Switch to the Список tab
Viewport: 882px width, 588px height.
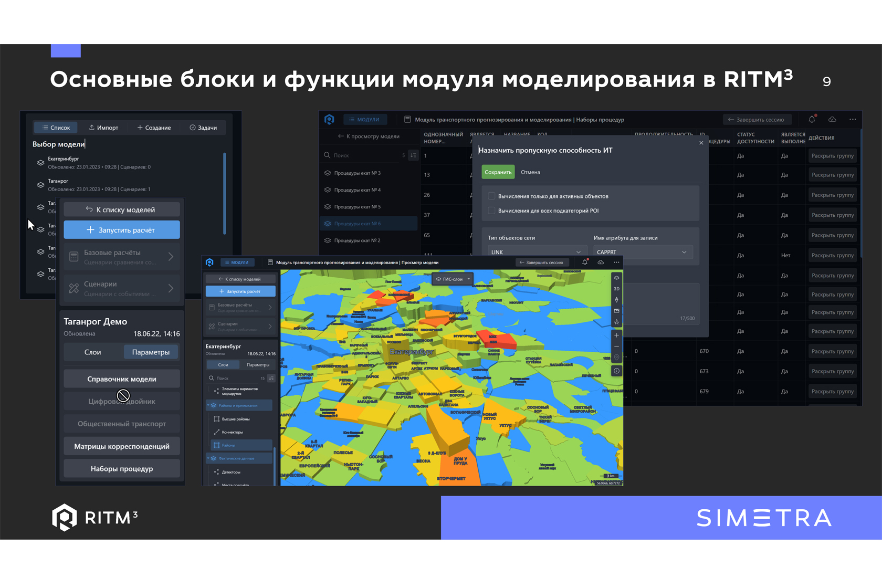click(x=56, y=128)
